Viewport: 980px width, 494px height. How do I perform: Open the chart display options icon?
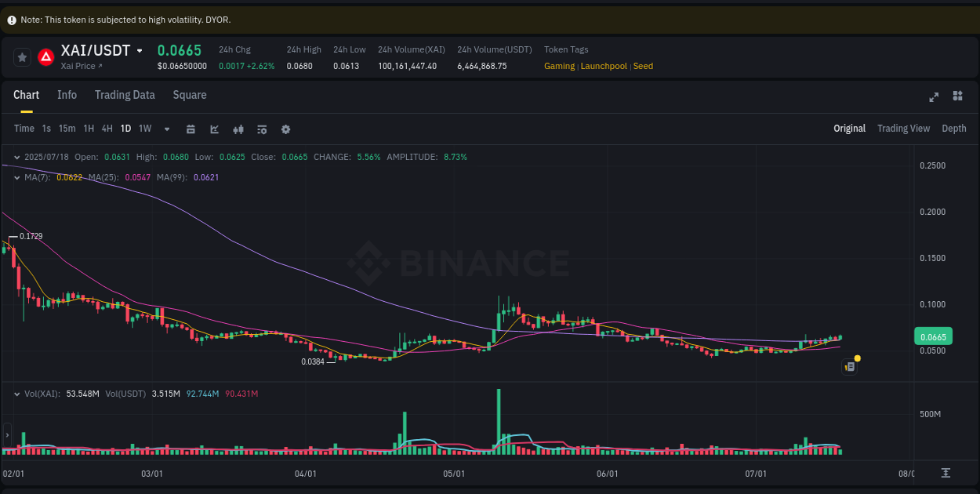tap(262, 129)
